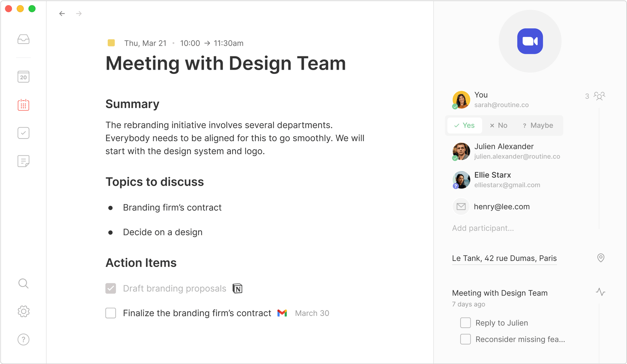Image resolution: width=627 pixels, height=364 pixels.
Task: Click the back navigation arrow
Action: [62, 13]
